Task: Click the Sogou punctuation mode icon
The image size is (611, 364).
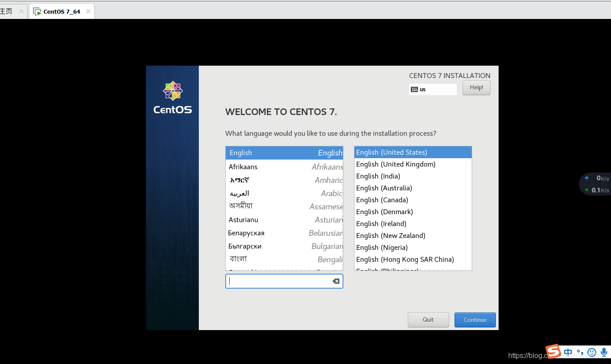Action: click(x=580, y=352)
